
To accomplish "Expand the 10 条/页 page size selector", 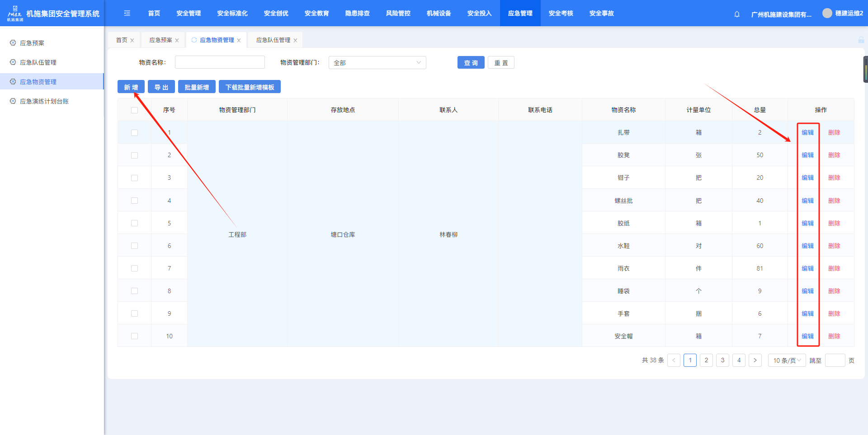I will (x=787, y=360).
